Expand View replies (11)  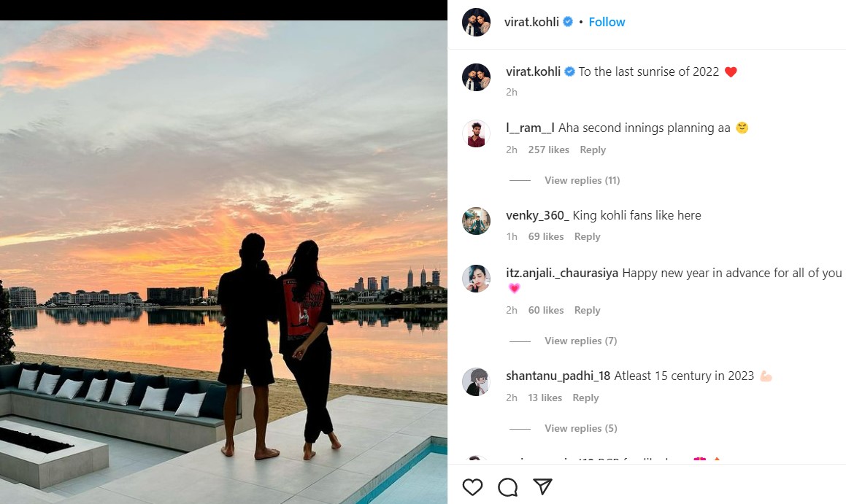click(x=582, y=180)
